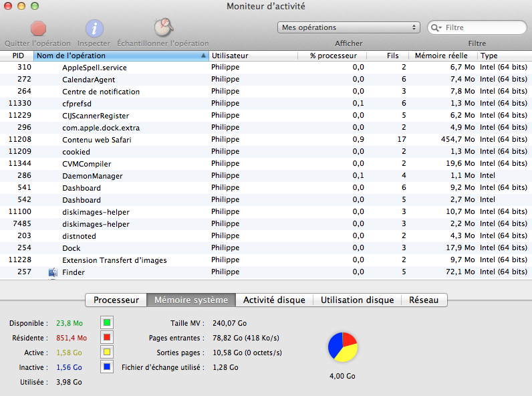Click the Quitter l'opération stop icon
This screenshot has height=396, width=532.
coord(38,29)
